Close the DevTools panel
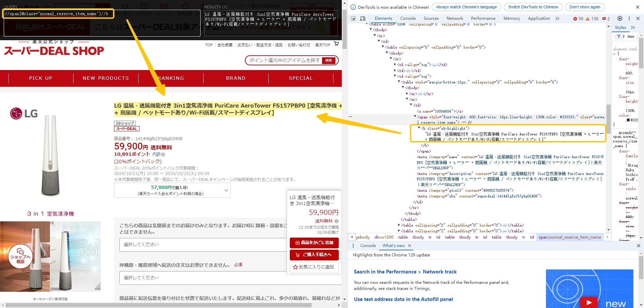 [x=638, y=18]
